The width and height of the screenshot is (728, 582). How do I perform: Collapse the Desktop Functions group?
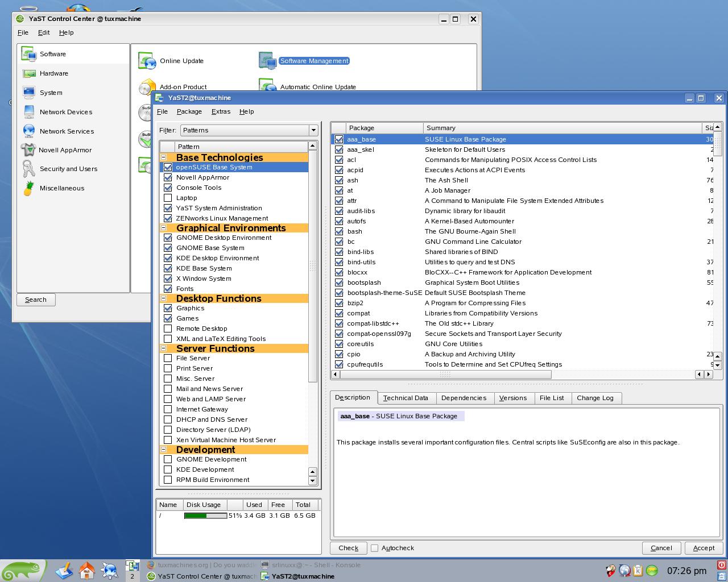pos(164,298)
